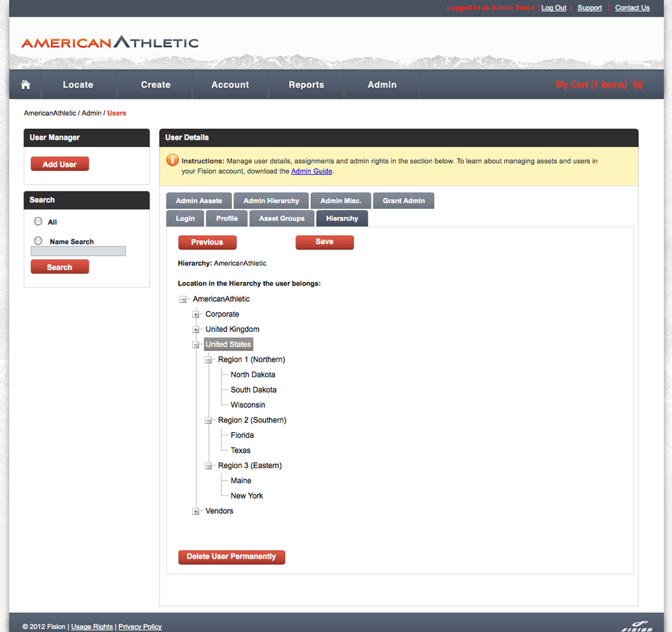Image resolution: width=672 pixels, height=632 pixels.
Task: Switch to the Admin Assets tab
Action: tap(199, 200)
